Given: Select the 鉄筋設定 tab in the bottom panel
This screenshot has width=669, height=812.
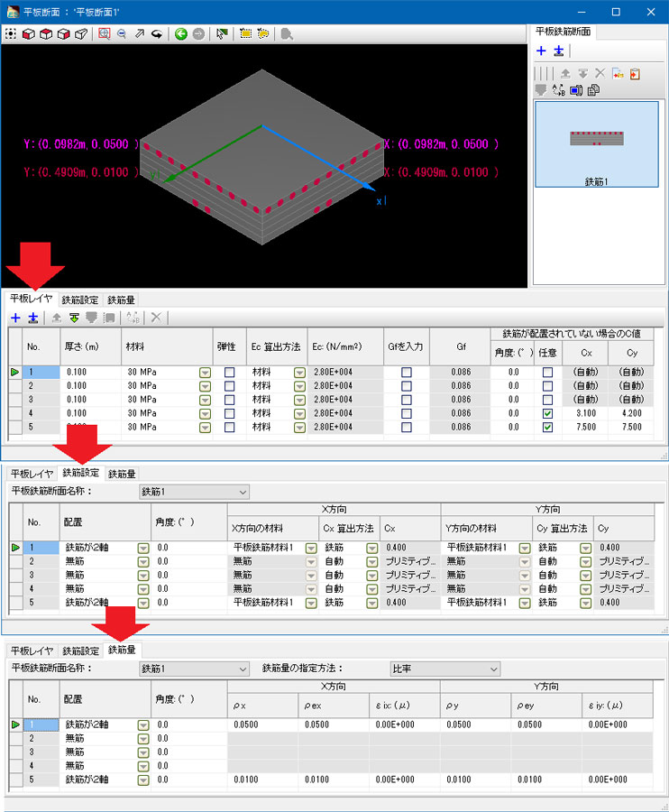Looking at the screenshot, I should (x=80, y=651).
